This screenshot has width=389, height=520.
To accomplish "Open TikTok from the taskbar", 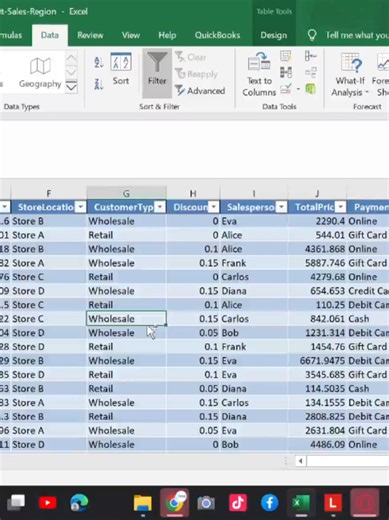I will tap(238, 503).
